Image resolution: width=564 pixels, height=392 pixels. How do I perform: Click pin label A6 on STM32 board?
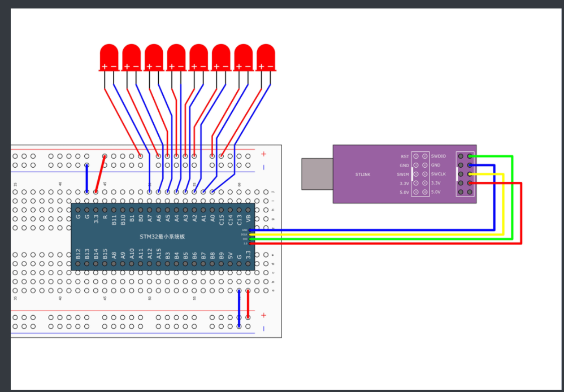(x=159, y=219)
